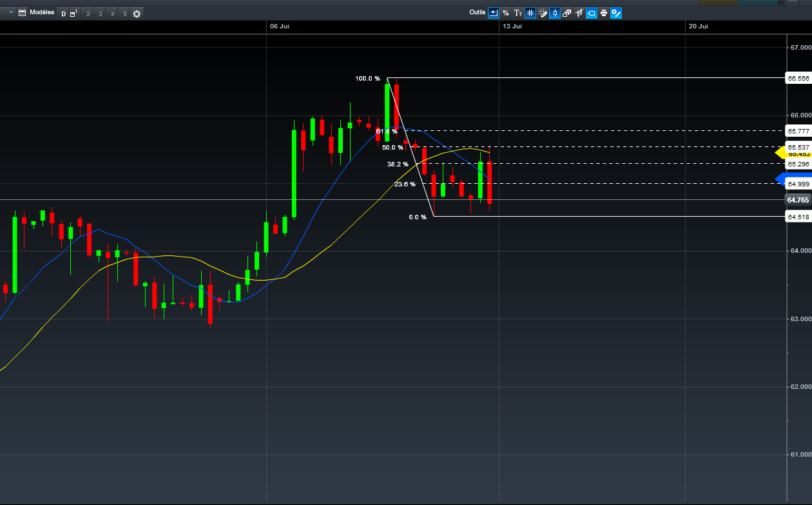
Task: Click the 06 Jui date label
Action: pyautogui.click(x=280, y=26)
